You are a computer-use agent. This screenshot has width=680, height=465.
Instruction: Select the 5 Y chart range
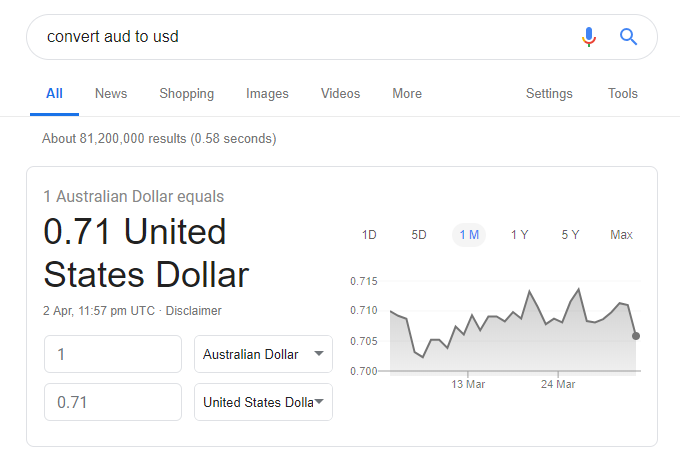point(570,235)
